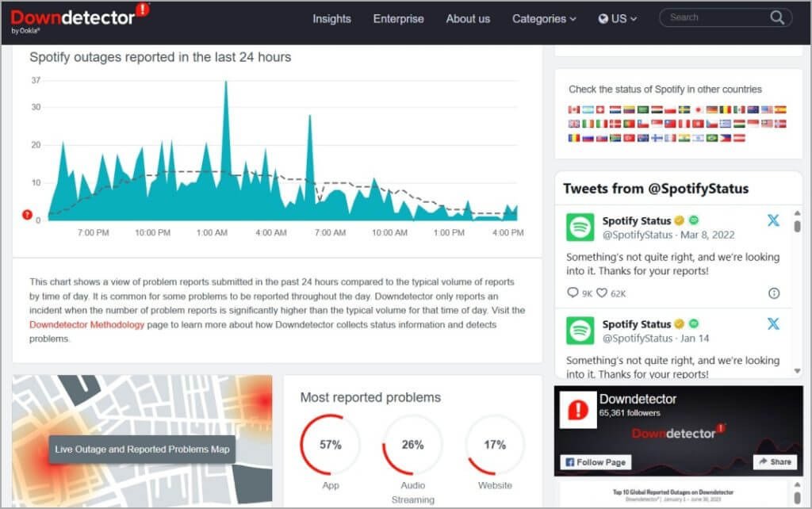Click the info icon on the first tweet
Image resolution: width=812 pixels, height=509 pixels.
click(774, 293)
